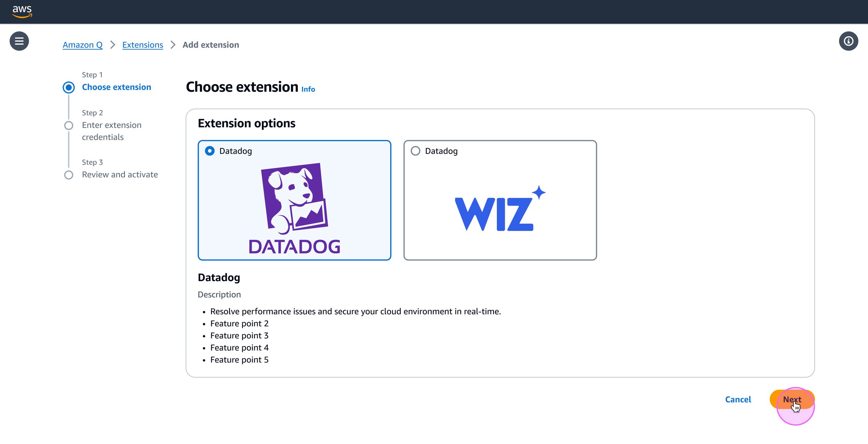Click the Step 1 Choose extension indicator
Viewport: 868px width, 444px height.
coord(69,87)
